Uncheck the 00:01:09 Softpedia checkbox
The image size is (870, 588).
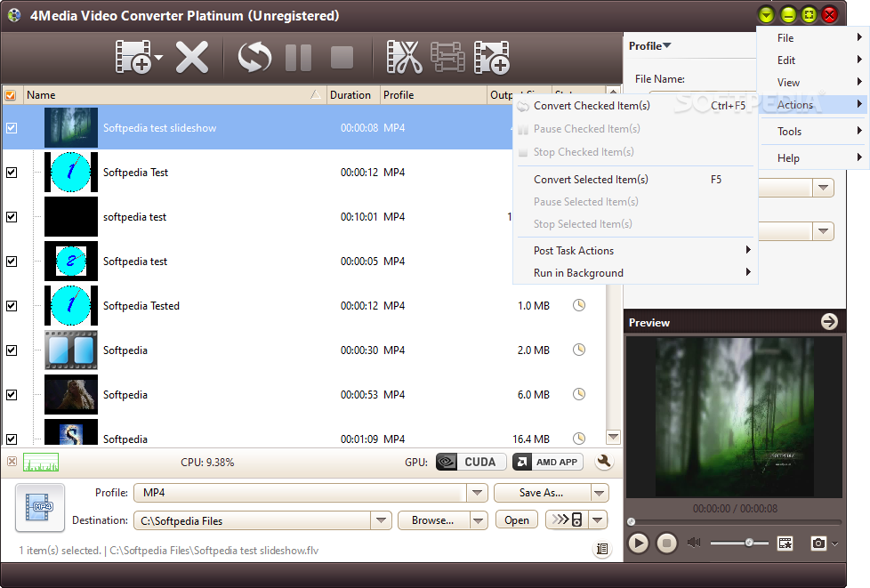click(x=12, y=439)
